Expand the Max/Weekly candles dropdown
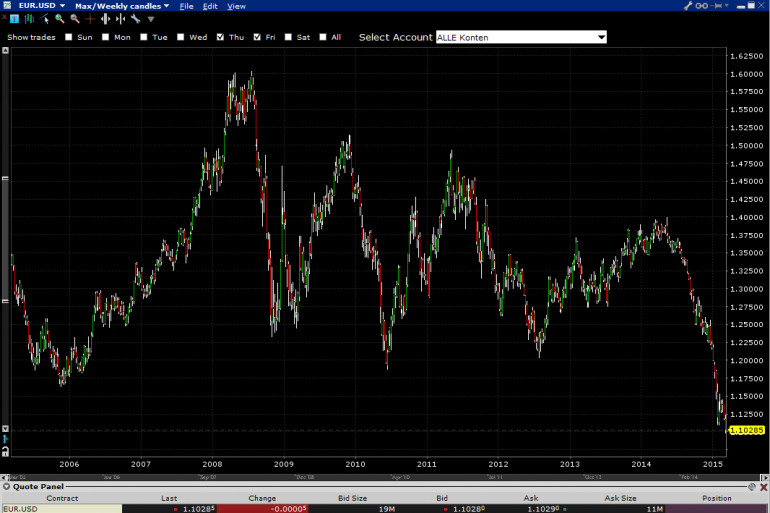Image resolution: width=770 pixels, height=513 pixels. point(122,6)
